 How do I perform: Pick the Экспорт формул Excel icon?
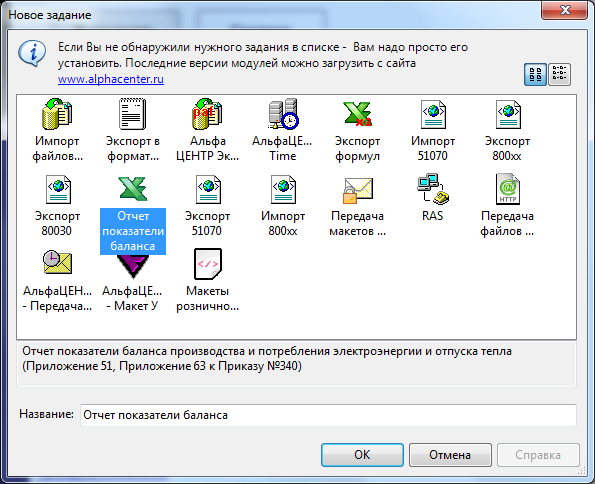357,114
